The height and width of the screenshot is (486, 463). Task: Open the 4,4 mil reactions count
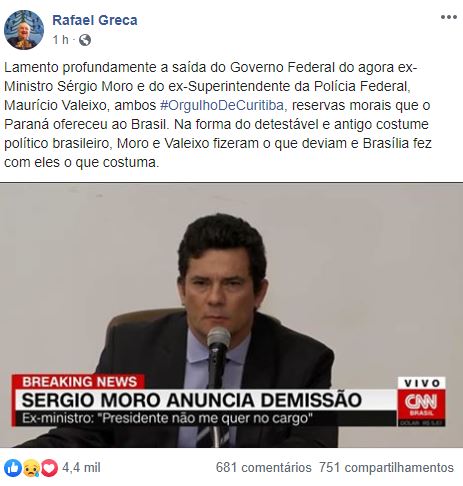point(81,468)
